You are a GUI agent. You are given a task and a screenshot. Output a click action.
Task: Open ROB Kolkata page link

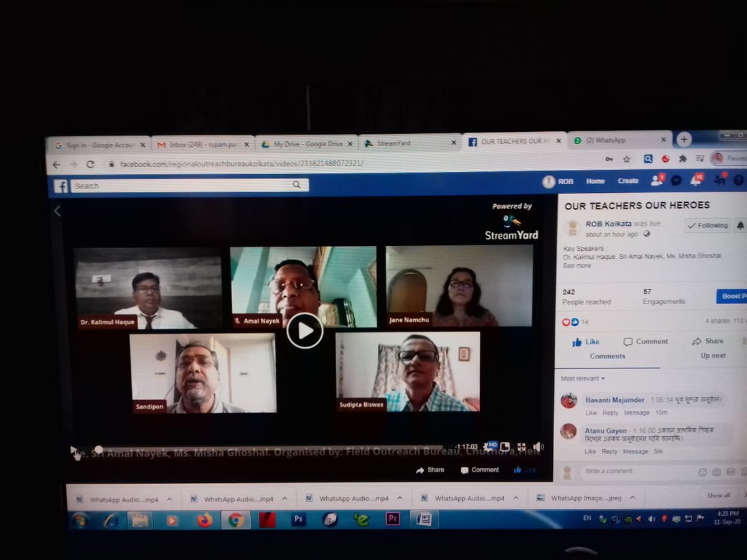click(609, 223)
